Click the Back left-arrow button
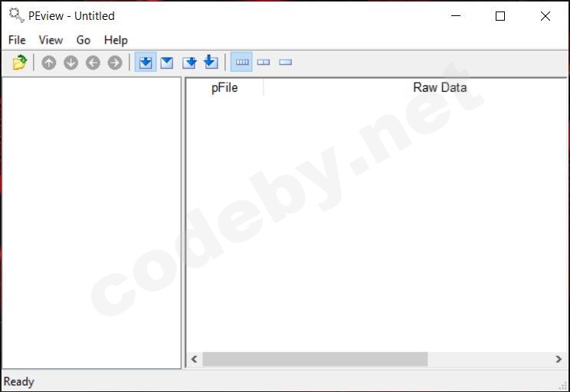Screen dimensions: 570x392 (x=93, y=63)
